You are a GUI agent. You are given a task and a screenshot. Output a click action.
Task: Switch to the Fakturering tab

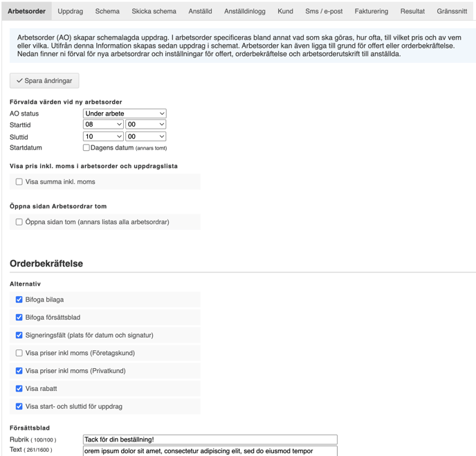372,11
